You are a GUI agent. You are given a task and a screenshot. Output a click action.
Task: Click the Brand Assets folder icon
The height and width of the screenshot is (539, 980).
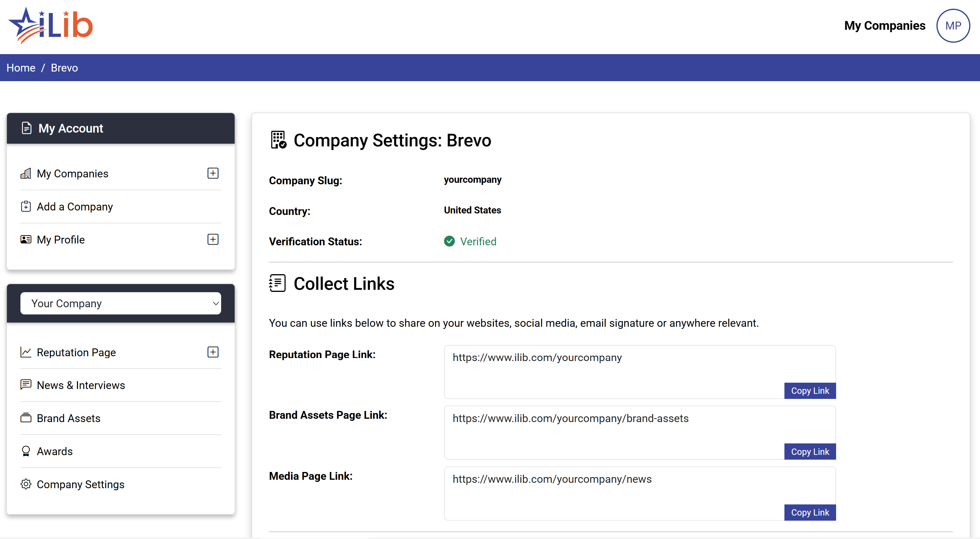pos(26,418)
